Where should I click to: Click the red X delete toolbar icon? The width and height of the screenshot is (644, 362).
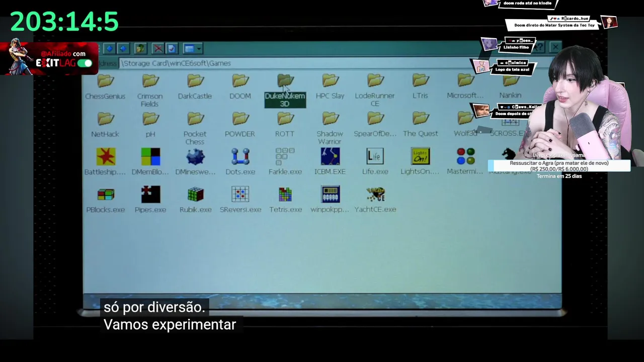coord(158,48)
